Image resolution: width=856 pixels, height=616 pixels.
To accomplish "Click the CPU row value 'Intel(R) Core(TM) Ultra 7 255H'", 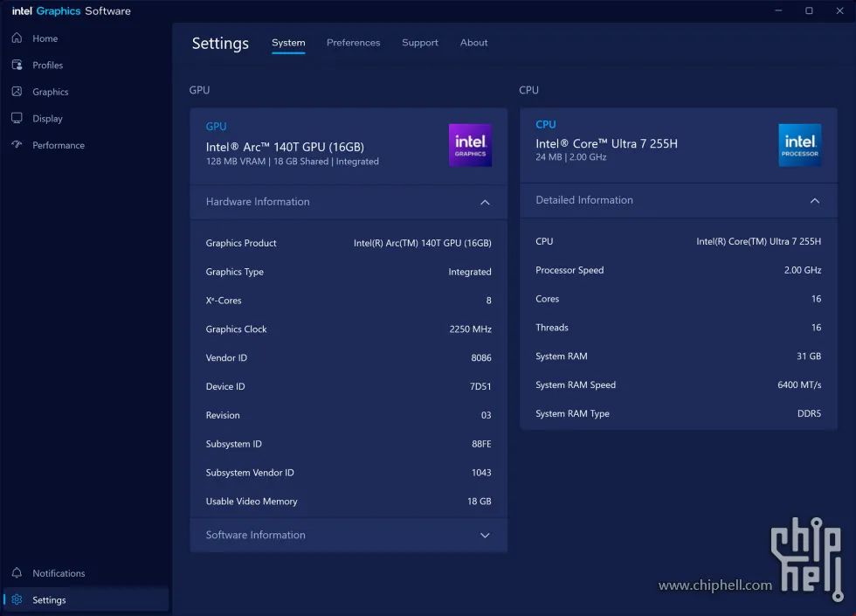I will (759, 241).
